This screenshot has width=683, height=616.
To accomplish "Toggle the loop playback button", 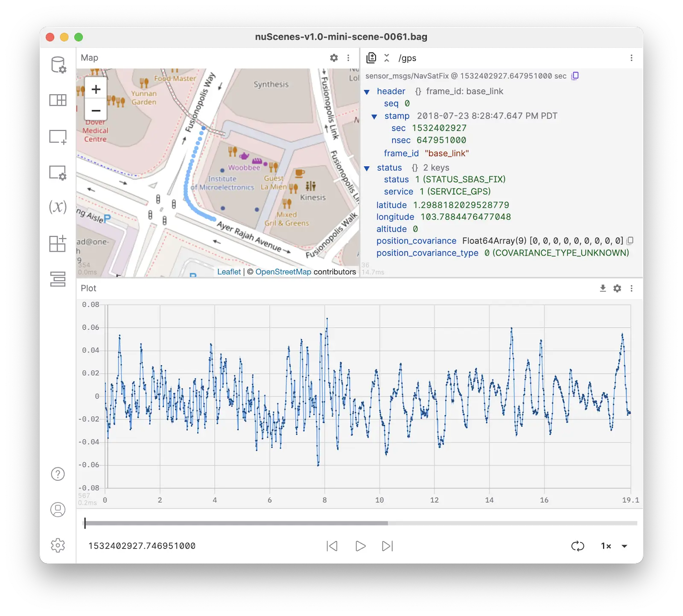I will [578, 546].
